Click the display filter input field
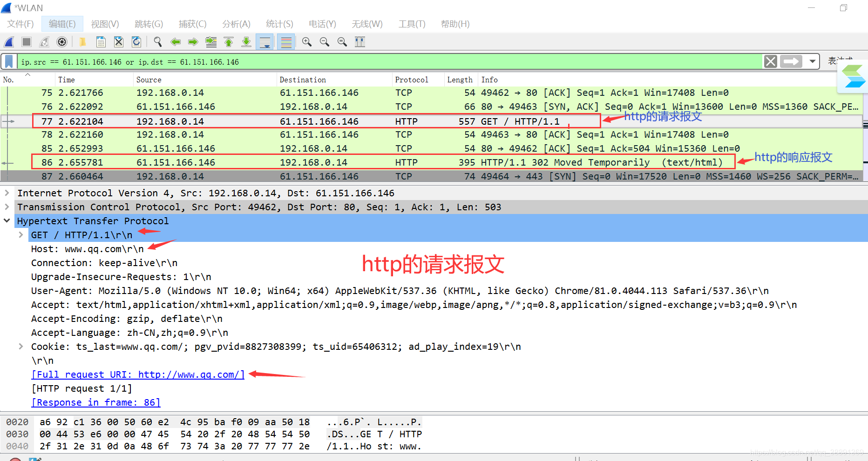The image size is (868, 461). point(389,61)
